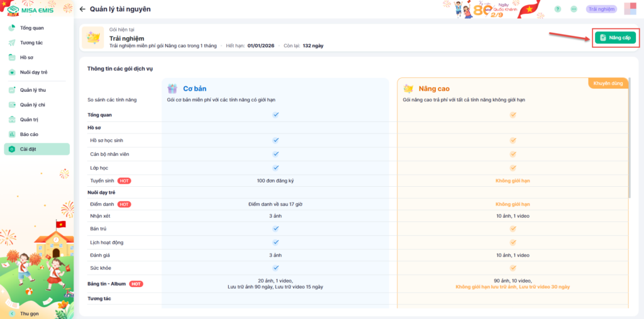The image size is (644, 319).
Task: Click the Quốc Khánh 2/9 banner
Action: tap(494, 9)
